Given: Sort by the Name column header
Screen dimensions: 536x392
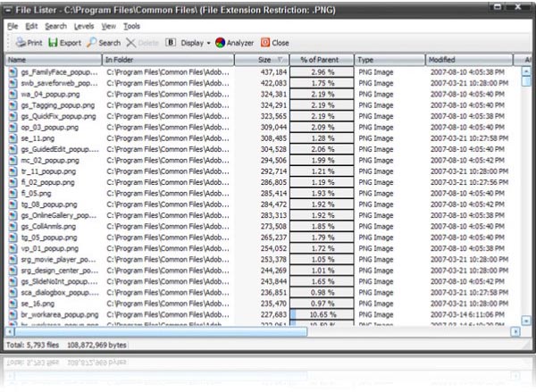Looking at the screenshot, I should point(54,59).
